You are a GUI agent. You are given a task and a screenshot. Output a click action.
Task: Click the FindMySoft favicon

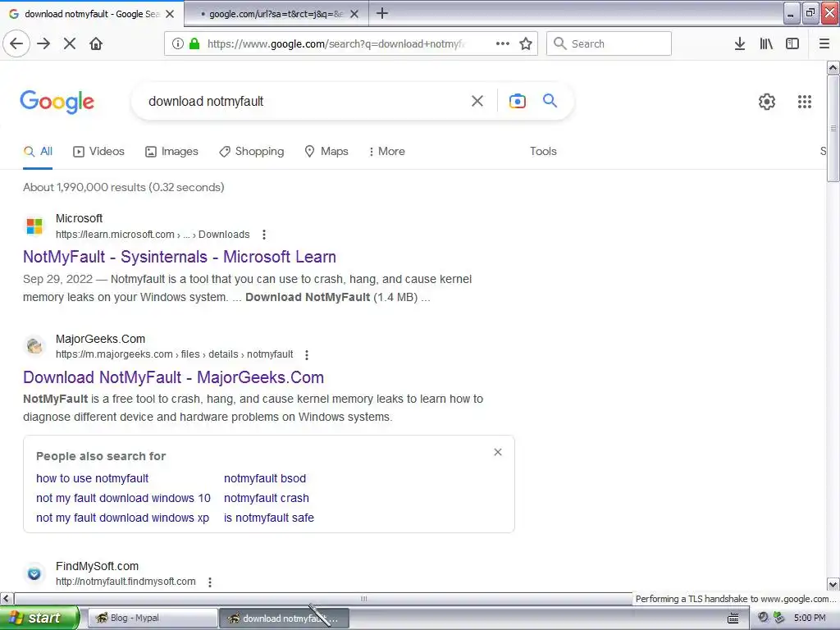(34, 573)
